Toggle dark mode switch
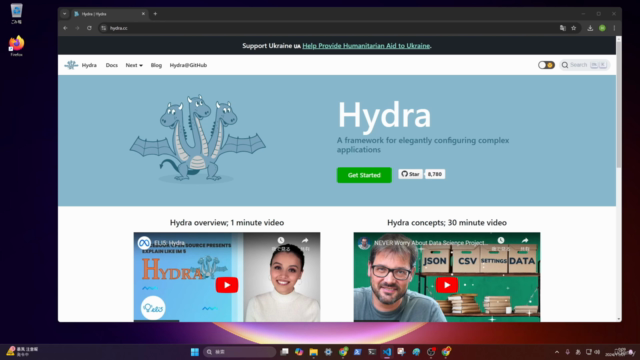This screenshot has width=640, height=360. [546, 65]
